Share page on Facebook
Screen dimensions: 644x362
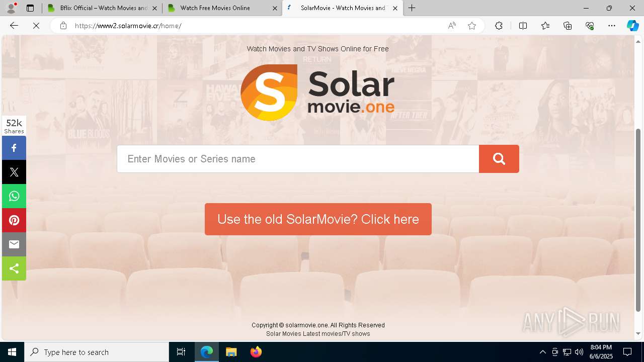pyautogui.click(x=14, y=148)
